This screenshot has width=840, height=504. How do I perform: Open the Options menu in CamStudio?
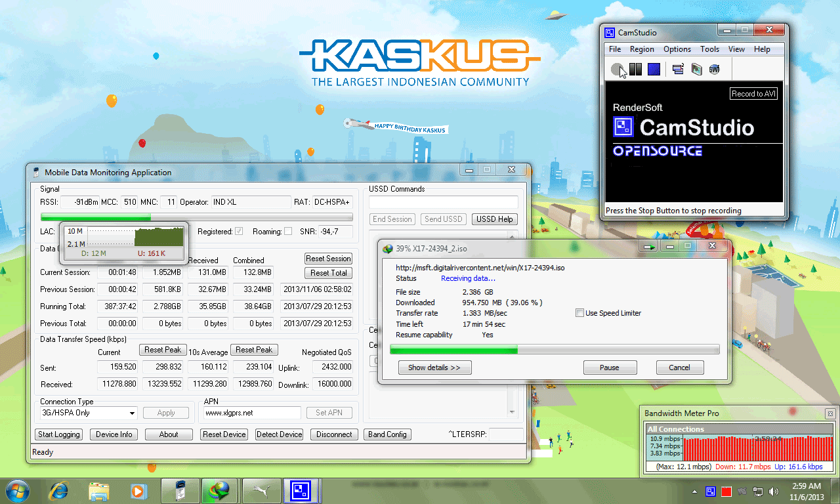tap(677, 49)
